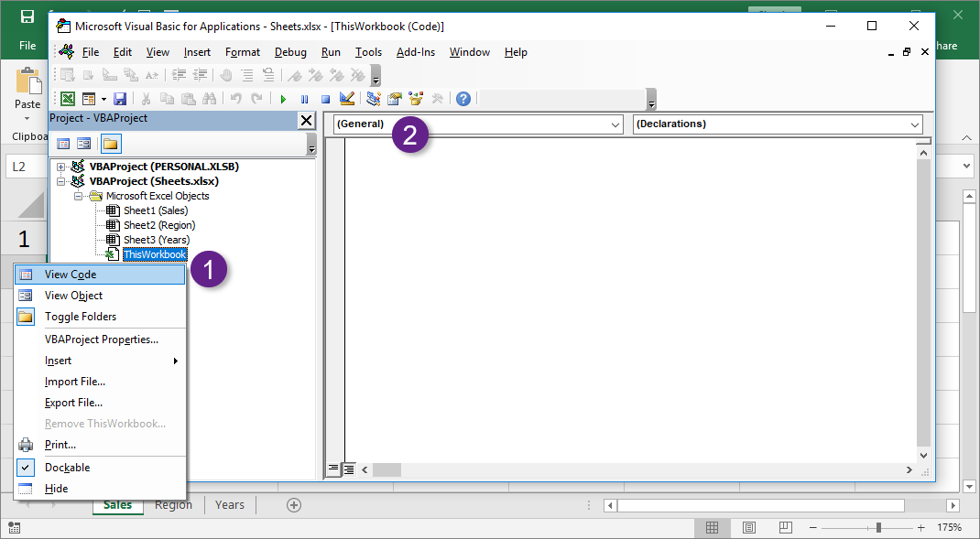Open Edit toolbar options overflow arrow
The height and width of the screenshot is (539, 980).
[x=376, y=76]
